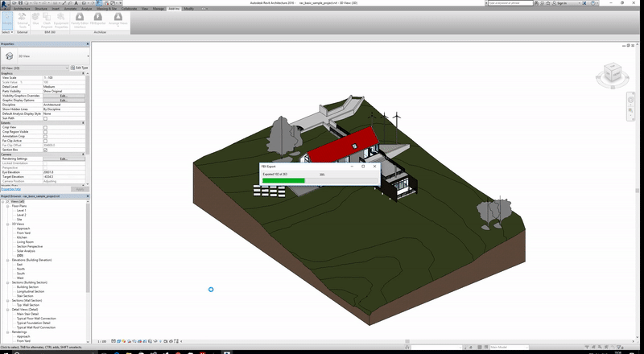Image resolution: width=644 pixels, height=354 pixels.
Task: Open the Massing & Site ribbon tab
Action: 106,9
